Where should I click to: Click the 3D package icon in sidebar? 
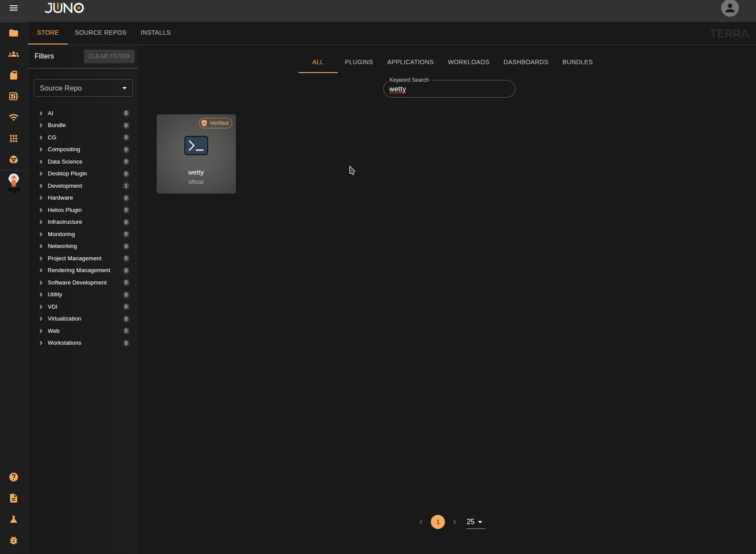[14, 160]
